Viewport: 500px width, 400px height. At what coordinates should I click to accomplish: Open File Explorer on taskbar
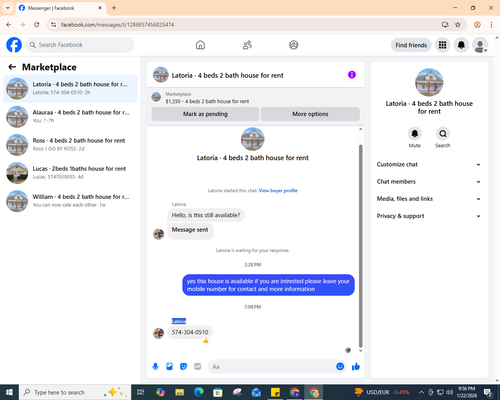pos(179,392)
